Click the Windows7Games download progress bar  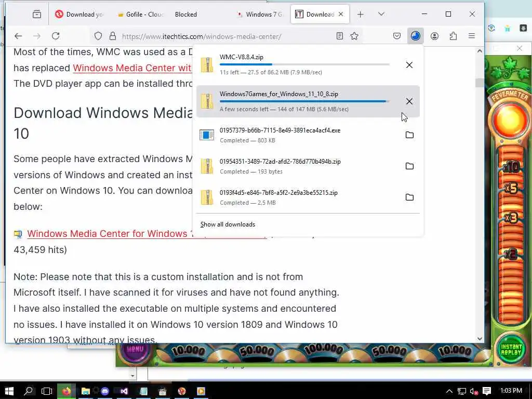click(x=304, y=101)
